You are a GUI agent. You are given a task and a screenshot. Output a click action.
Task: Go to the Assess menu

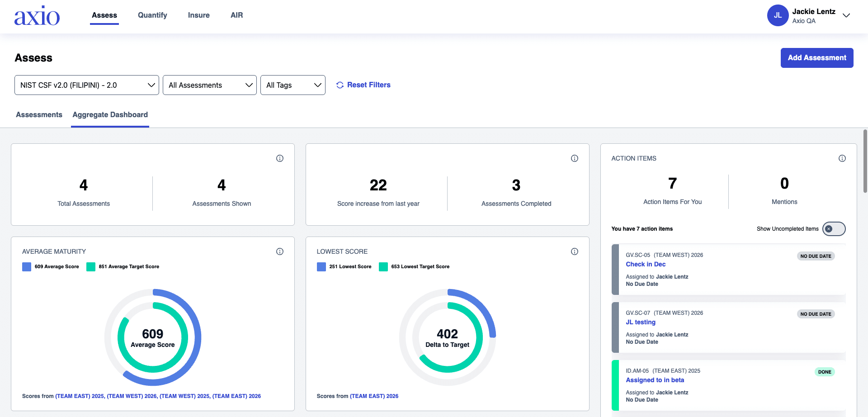104,15
